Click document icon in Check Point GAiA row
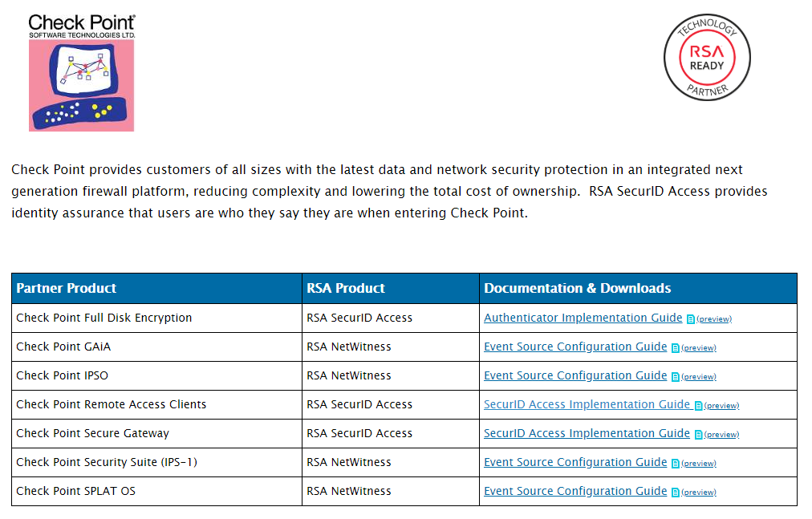 (x=675, y=348)
